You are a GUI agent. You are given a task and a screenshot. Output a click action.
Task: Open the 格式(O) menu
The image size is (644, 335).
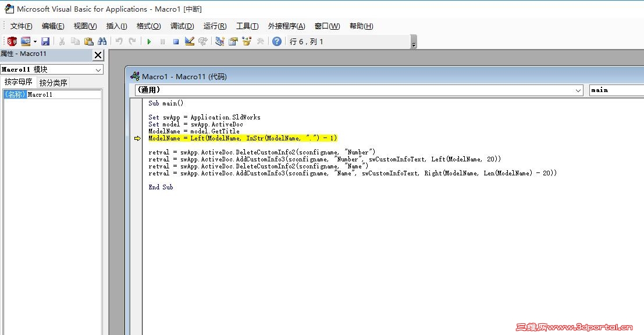(149, 26)
